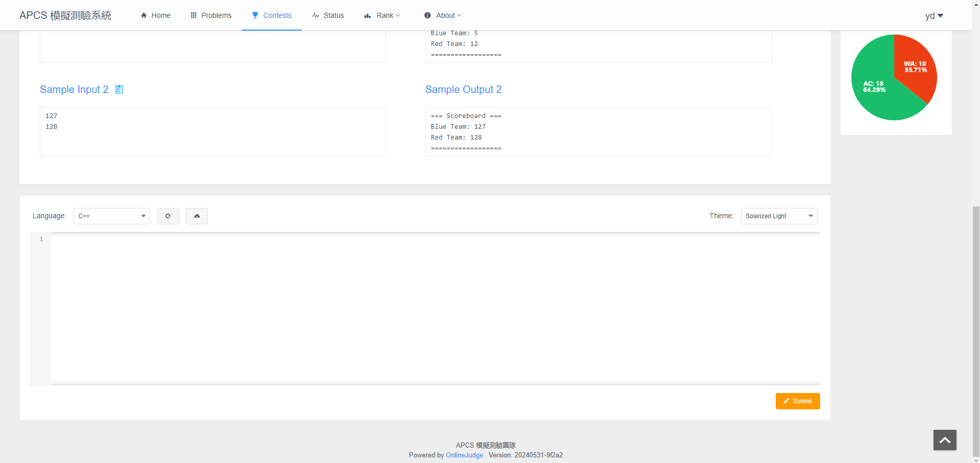
Task: Open the Language C++ dropdown
Action: pyautogui.click(x=112, y=216)
